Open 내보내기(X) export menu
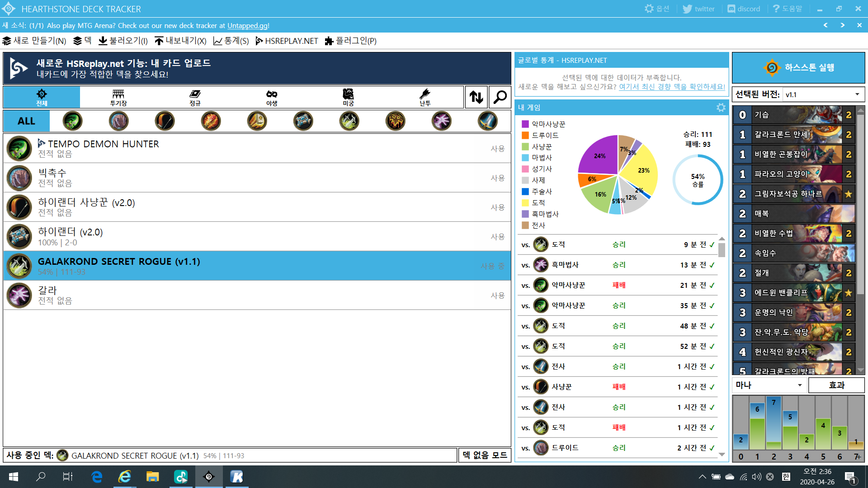The width and height of the screenshot is (868, 488). [x=180, y=41]
